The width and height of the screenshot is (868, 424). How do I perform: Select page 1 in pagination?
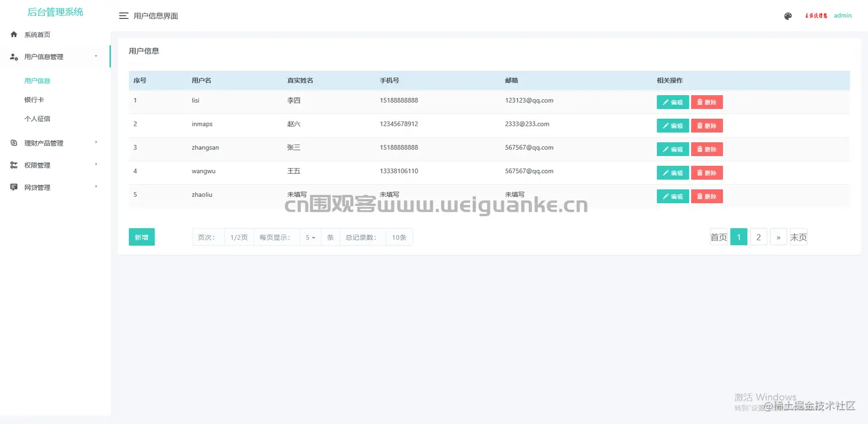click(739, 237)
